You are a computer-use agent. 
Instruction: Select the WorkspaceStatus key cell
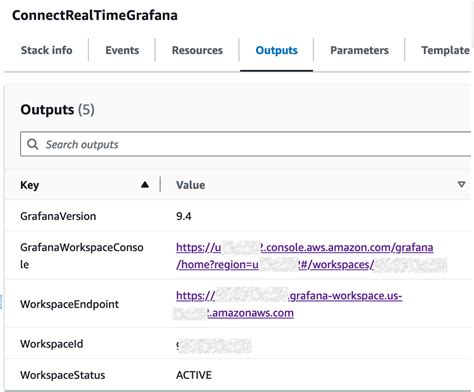63,375
